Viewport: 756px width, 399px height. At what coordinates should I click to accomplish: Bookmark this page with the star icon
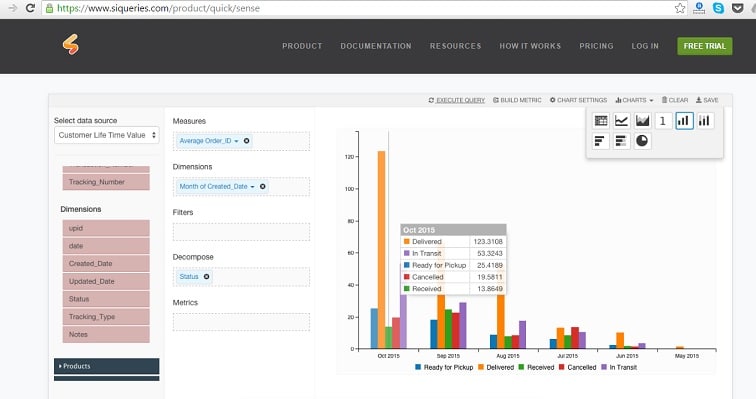tap(680, 8)
